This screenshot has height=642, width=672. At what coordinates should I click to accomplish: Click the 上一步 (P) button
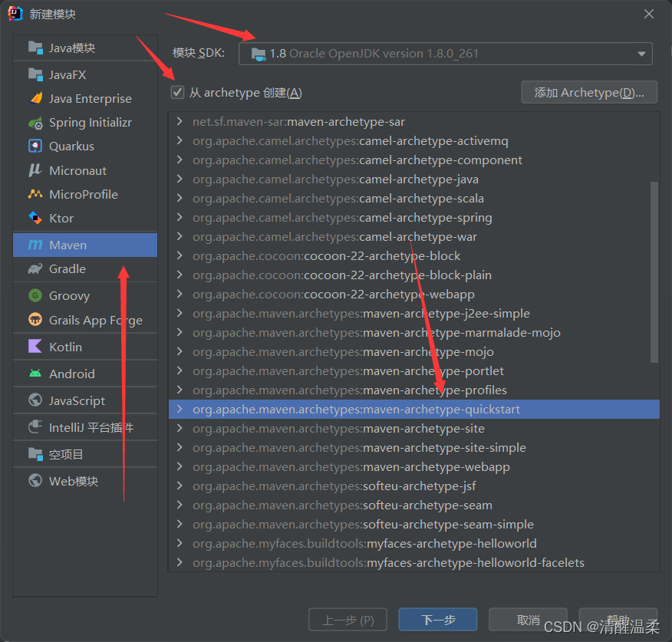(x=348, y=619)
